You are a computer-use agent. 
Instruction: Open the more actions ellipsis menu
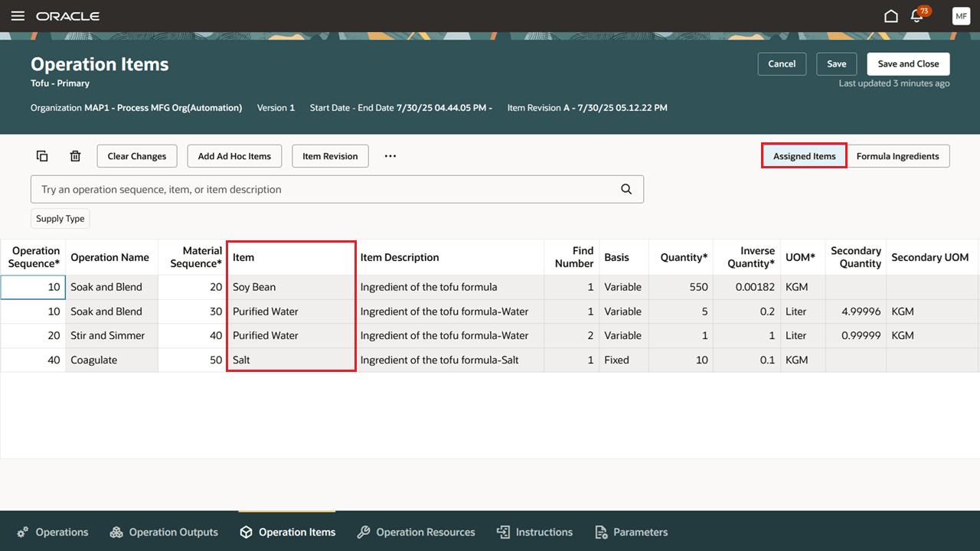click(390, 156)
